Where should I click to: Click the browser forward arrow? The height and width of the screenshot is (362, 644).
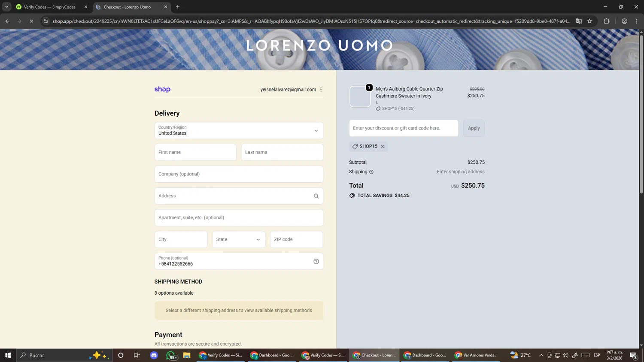point(19,21)
